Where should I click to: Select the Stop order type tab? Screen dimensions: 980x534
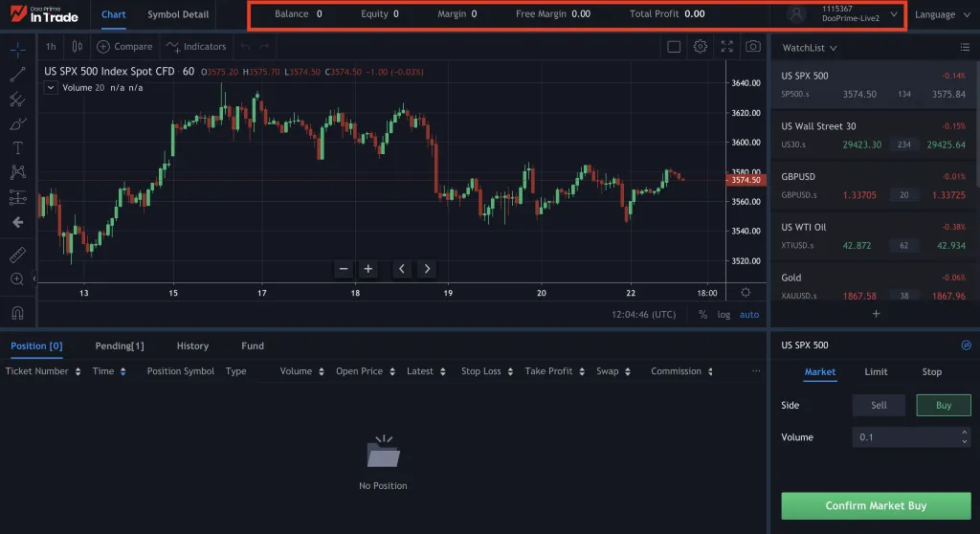tap(931, 372)
